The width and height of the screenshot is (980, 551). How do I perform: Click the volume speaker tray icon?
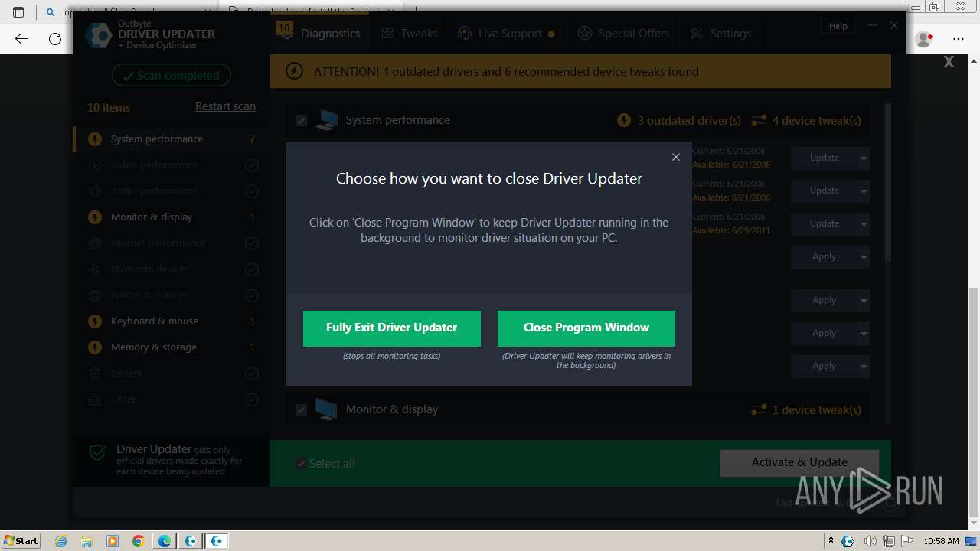coord(869,541)
